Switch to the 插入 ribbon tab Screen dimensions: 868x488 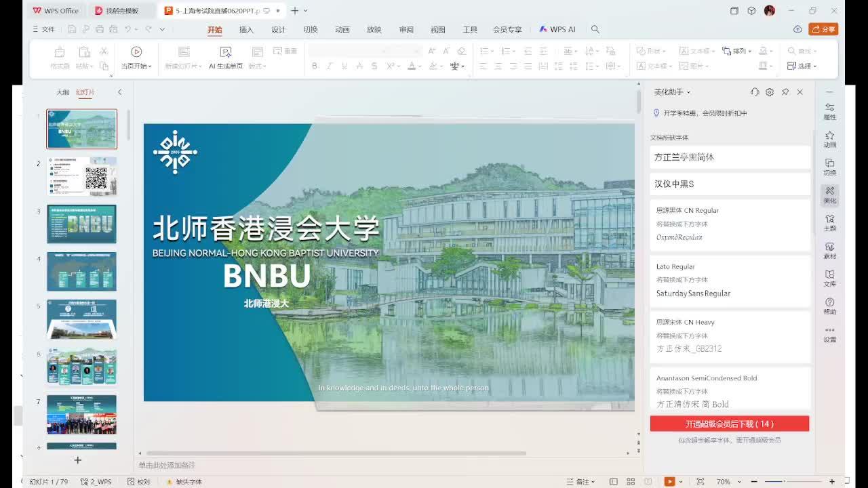246,29
